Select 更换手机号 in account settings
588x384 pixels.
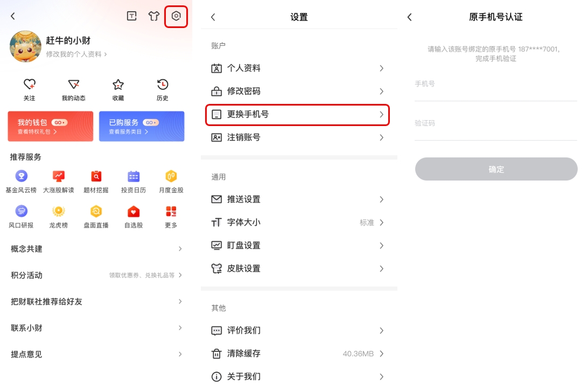(298, 114)
